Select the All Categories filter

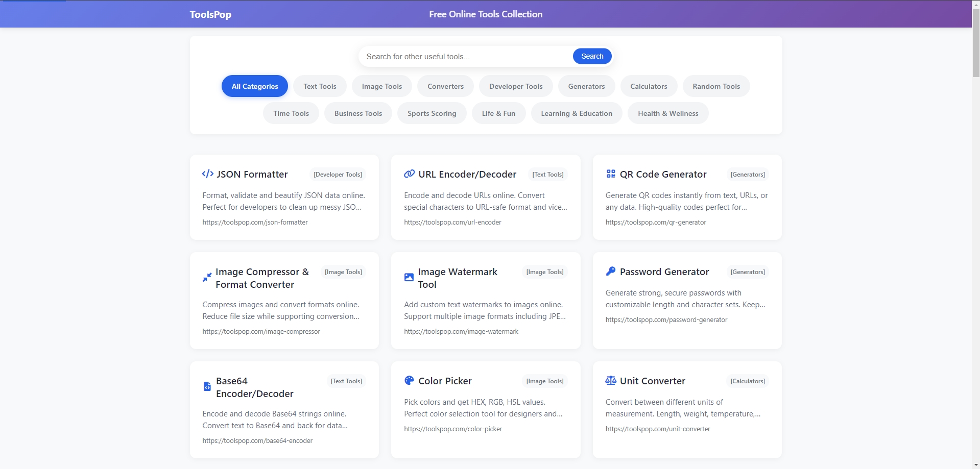point(254,86)
